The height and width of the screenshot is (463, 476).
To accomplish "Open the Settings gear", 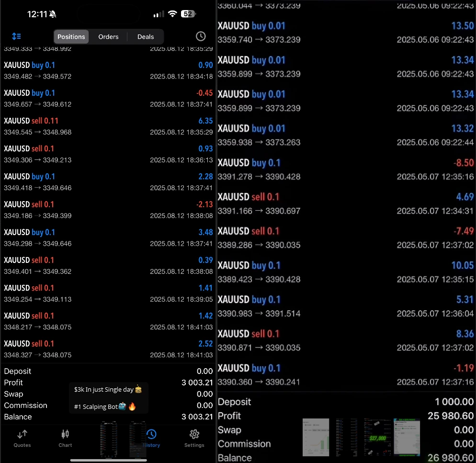I will click(x=194, y=438).
